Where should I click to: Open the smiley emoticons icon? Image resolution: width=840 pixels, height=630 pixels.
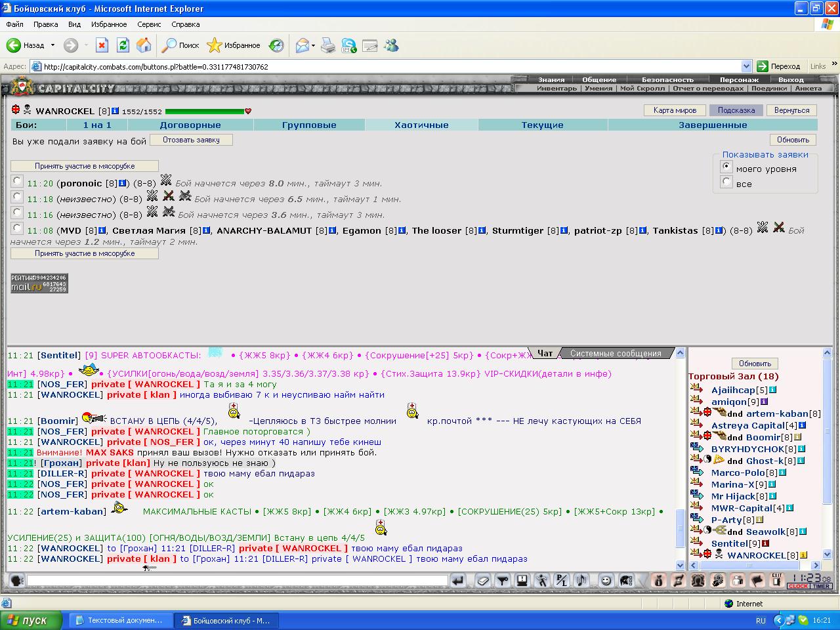point(606,580)
